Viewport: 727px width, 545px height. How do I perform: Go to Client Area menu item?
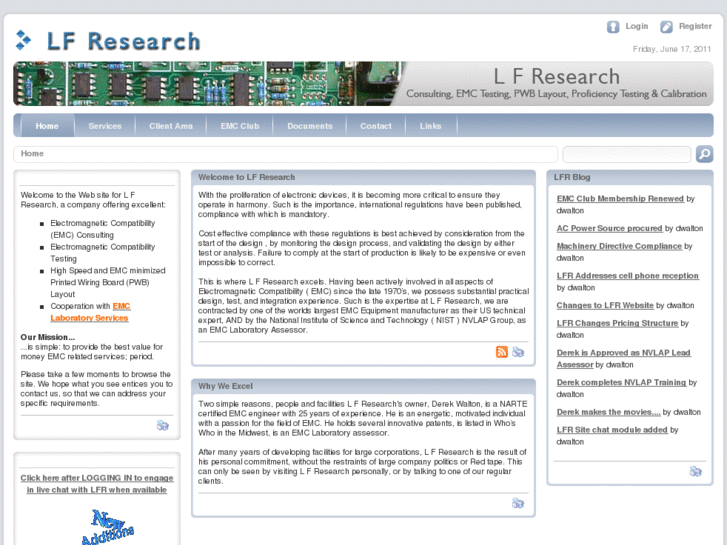coord(171,126)
